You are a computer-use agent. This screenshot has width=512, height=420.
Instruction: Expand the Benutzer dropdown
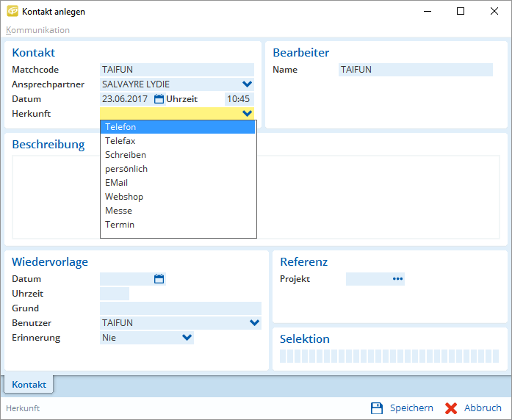(x=254, y=323)
